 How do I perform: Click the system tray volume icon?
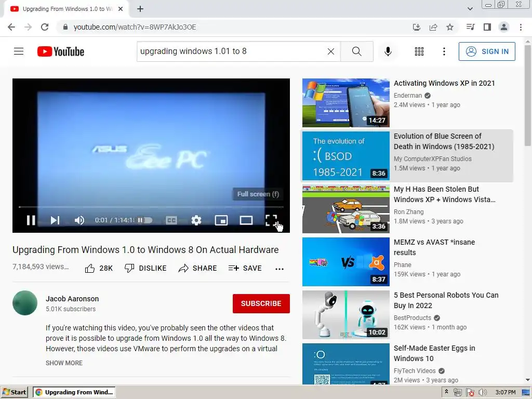point(482,393)
